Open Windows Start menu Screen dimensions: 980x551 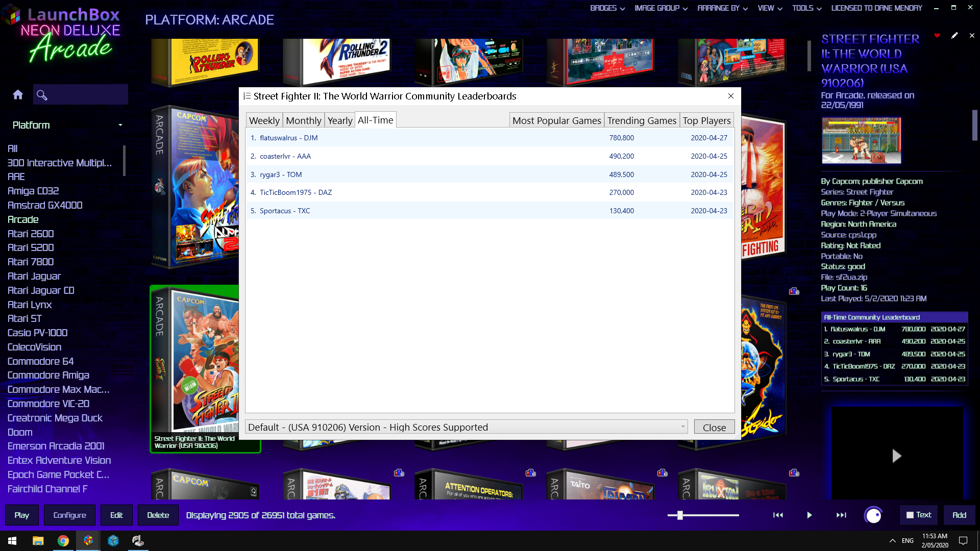(x=12, y=541)
